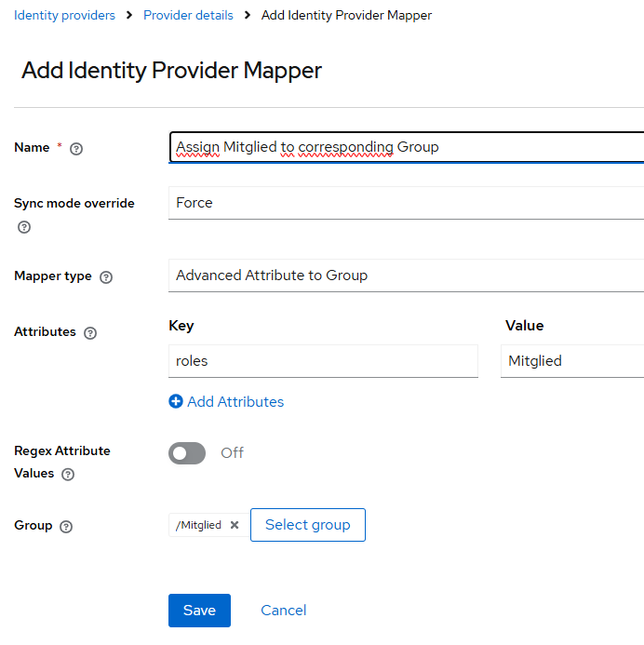Click the Cancel link
644x645 pixels.
pos(284,611)
